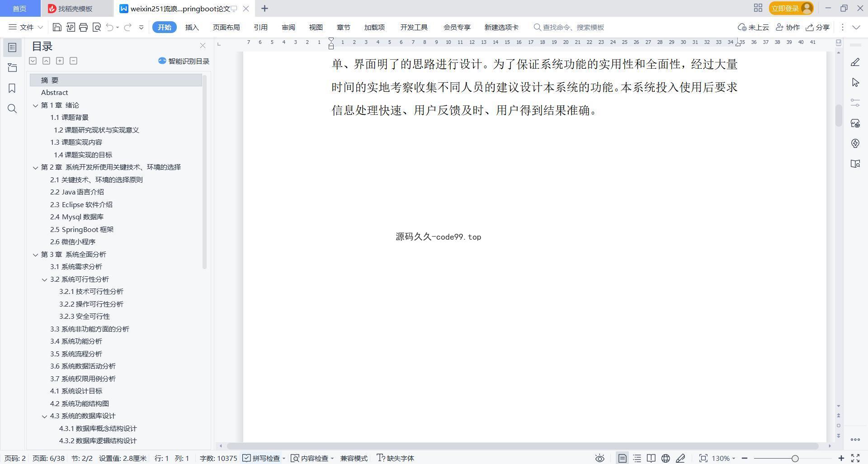Click the 协作 button
Image resolution: width=868 pixels, height=464 pixels.
[788, 27]
